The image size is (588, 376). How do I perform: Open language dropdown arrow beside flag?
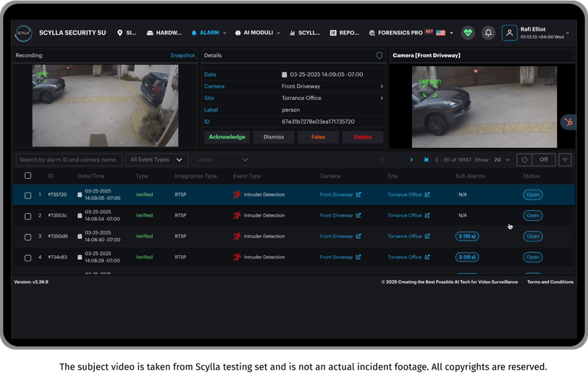point(451,33)
